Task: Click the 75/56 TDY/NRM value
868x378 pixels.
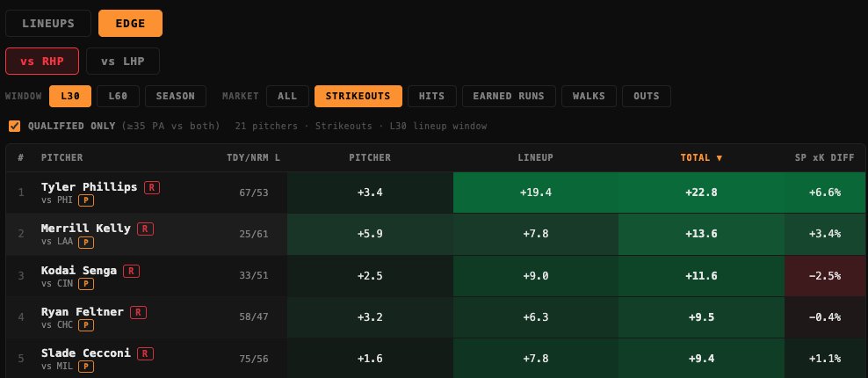Action: [254, 359]
